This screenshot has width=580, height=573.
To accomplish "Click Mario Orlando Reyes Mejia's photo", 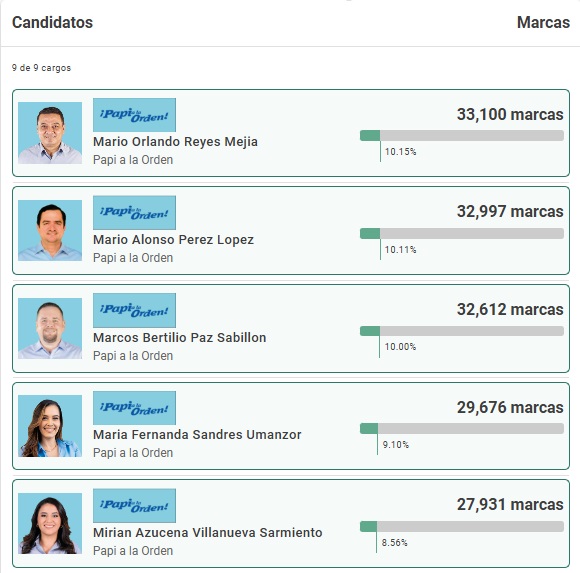I will [x=50, y=133].
